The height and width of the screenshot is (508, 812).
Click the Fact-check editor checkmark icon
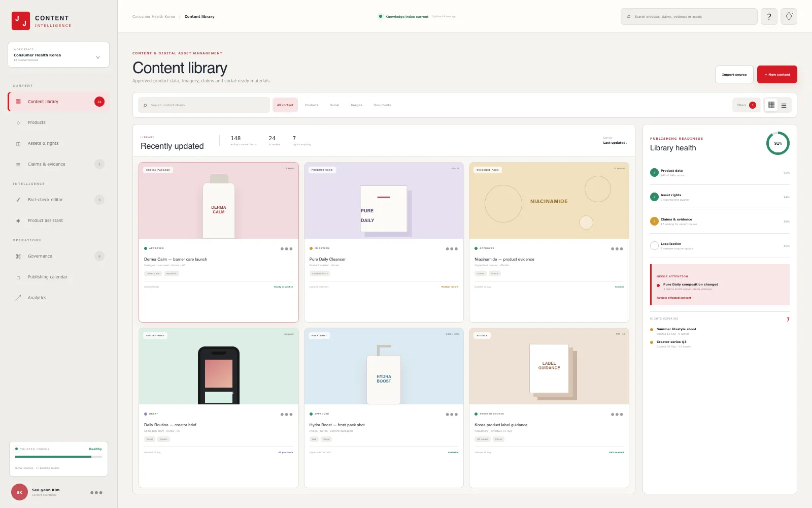[x=18, y=200]
